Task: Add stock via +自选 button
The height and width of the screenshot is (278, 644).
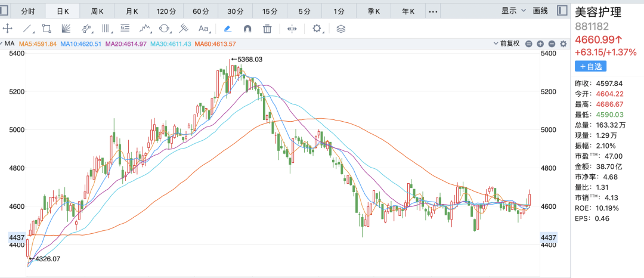Action: (x=590, y=66)
